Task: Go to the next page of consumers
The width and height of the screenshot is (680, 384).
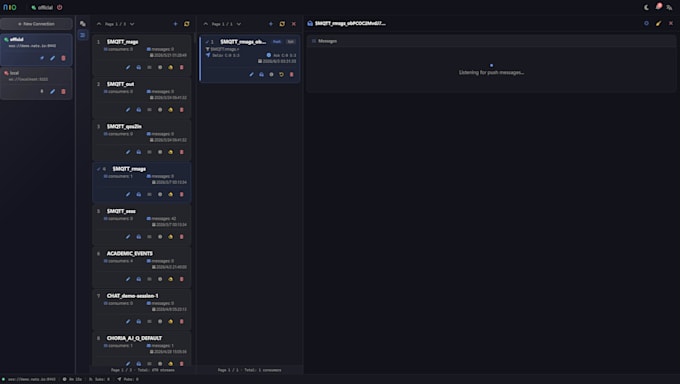Action: 239,24
